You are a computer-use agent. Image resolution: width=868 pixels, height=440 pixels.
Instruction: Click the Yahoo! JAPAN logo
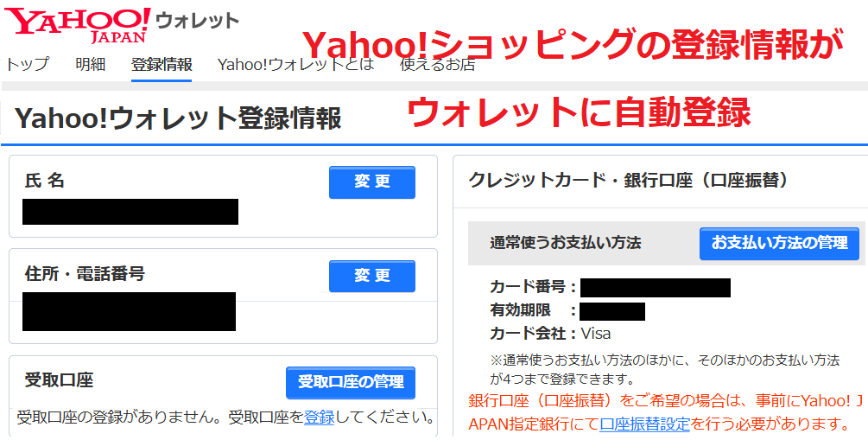coord(76,24)
